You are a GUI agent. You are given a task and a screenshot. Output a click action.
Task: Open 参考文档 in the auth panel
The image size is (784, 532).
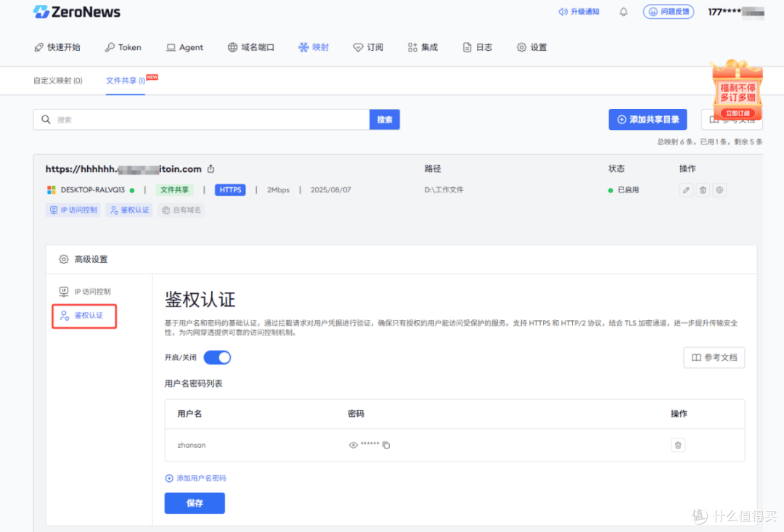[x=714, y=358]
